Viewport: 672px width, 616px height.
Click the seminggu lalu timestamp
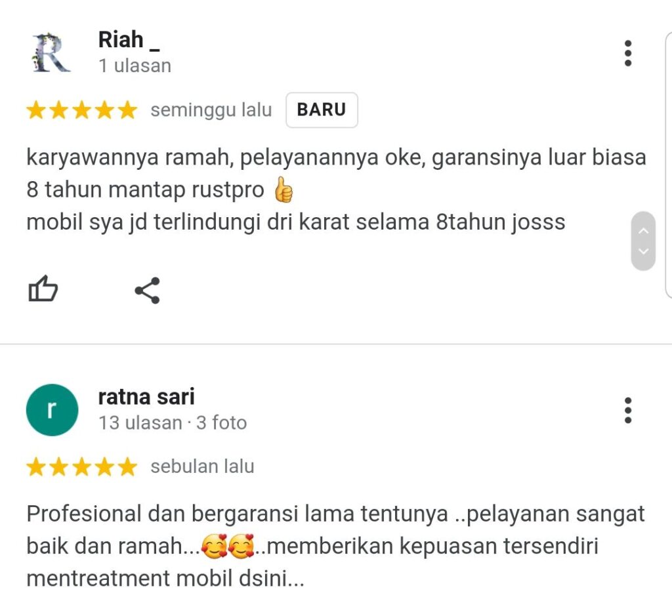click(211, 110)
